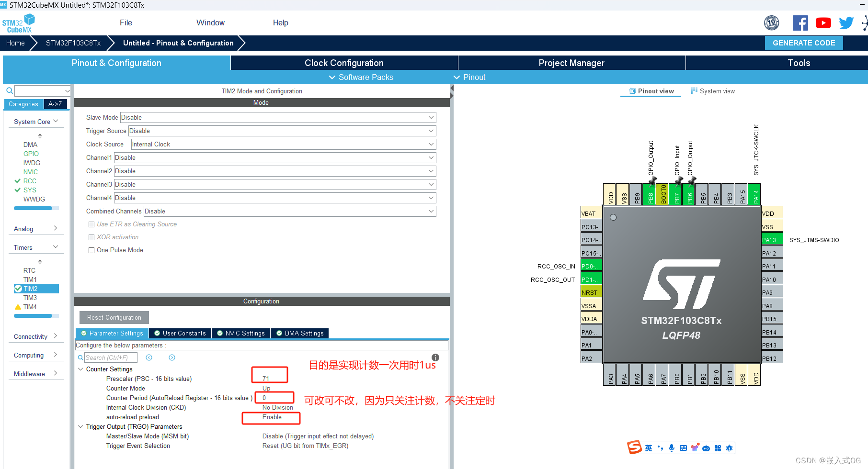
Task: Click the parameters search input field
Action: click(111, 357)
